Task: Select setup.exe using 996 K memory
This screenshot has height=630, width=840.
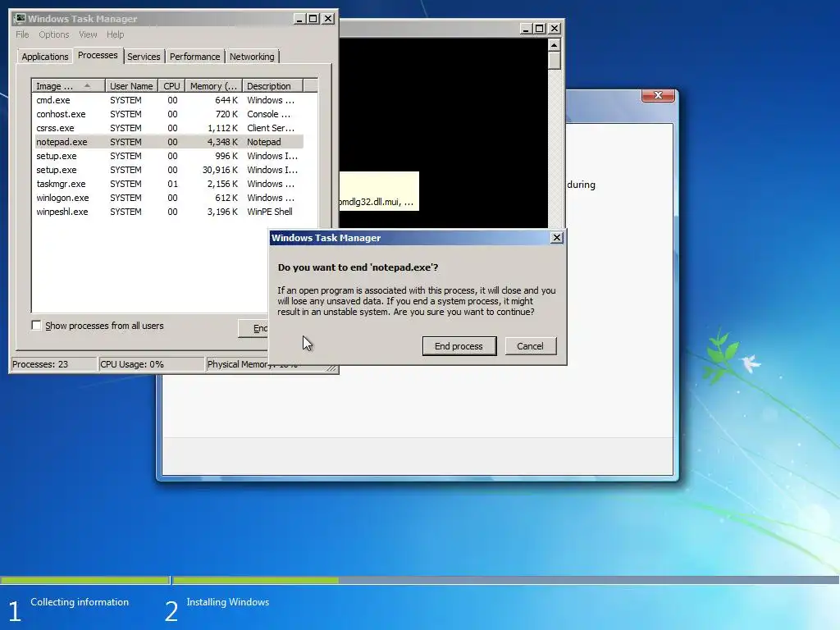Action: click(169, 156)
